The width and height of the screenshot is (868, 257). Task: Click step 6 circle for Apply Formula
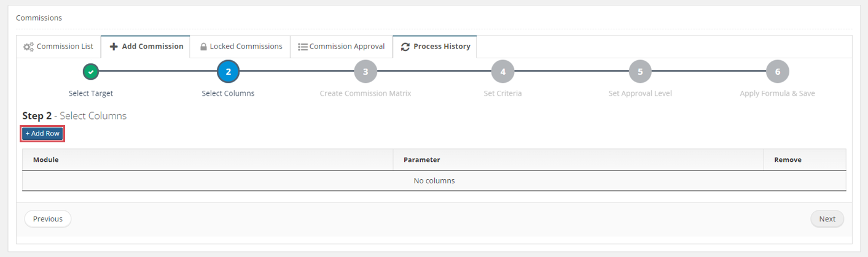(778, 72)
